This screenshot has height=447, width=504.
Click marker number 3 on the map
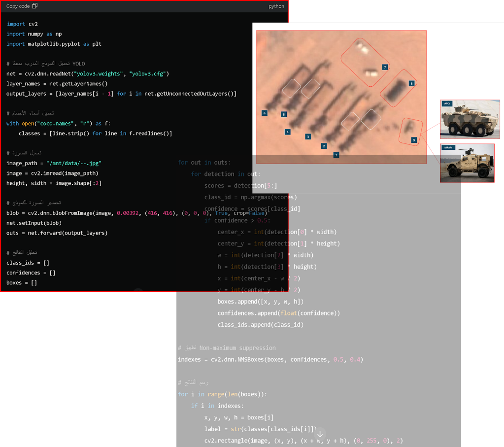pos(308,137)
